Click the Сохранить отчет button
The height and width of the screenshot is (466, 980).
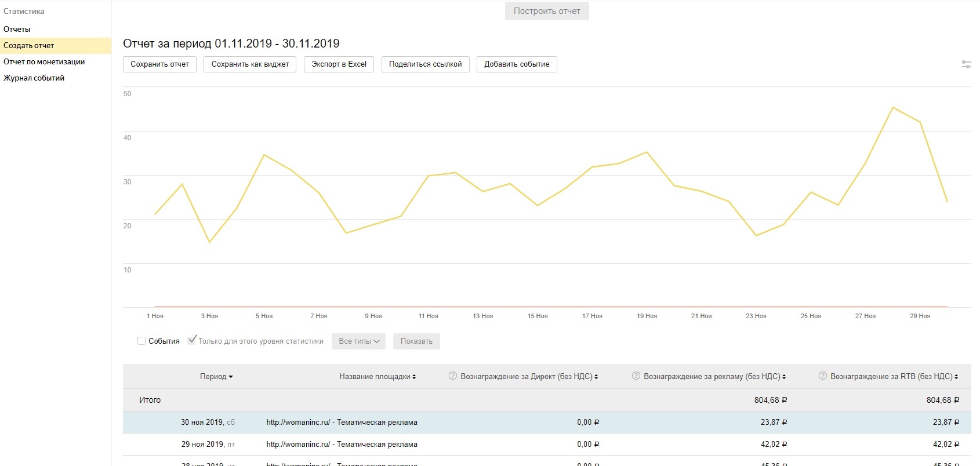159,64
